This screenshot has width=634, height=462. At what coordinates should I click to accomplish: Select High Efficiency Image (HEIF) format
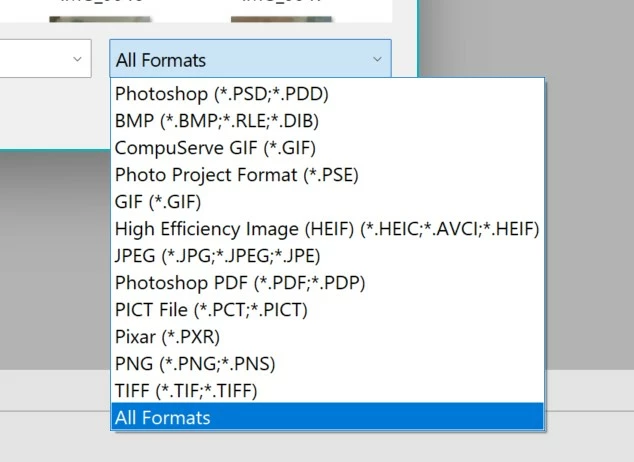[328, 229]
